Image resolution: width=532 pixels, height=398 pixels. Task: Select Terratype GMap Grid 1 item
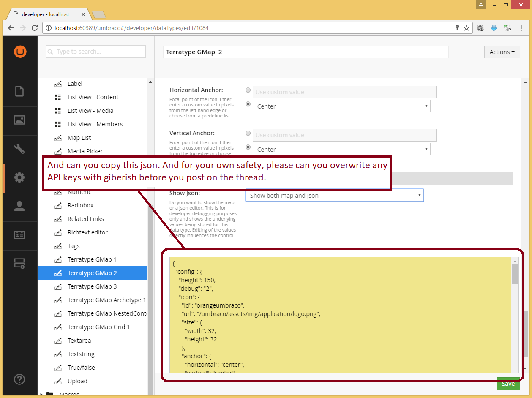[x=98, y=327]
